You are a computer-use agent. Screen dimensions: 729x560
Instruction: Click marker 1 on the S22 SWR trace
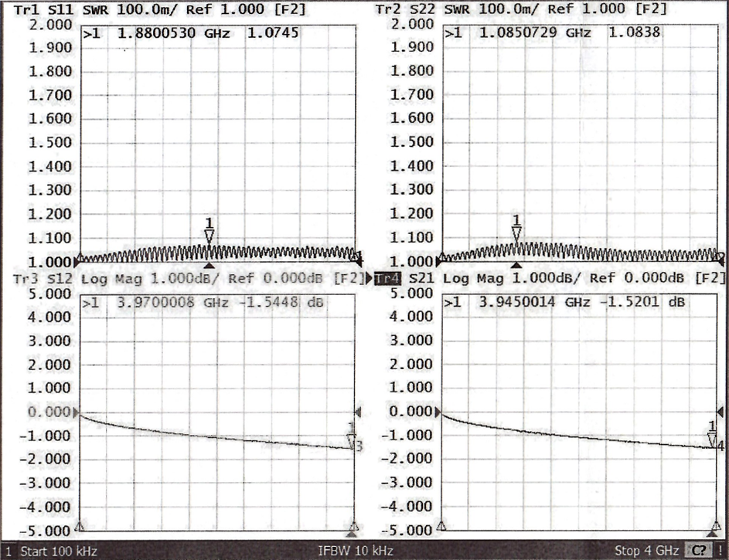pyautogui.click(x=517, y=233)
